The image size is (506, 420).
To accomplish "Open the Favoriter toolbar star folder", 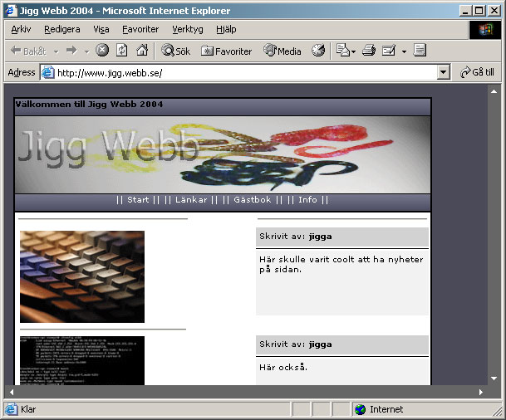I will tap(226, 51).
